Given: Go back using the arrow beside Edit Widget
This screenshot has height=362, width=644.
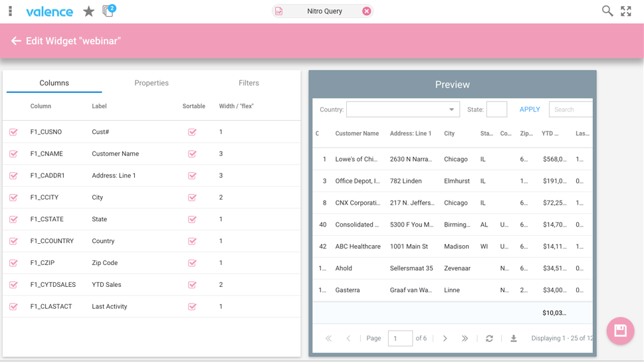Looking at the screenshot, I should point(16,41).
